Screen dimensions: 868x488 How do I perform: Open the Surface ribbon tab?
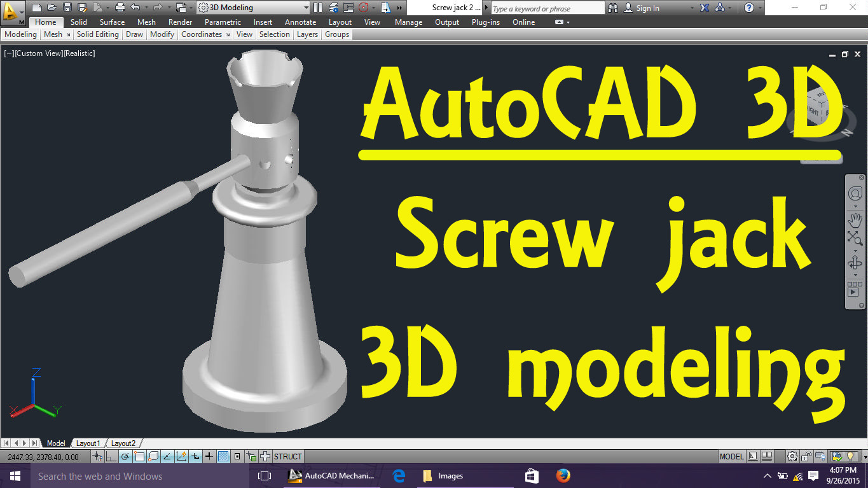point(112,22)
